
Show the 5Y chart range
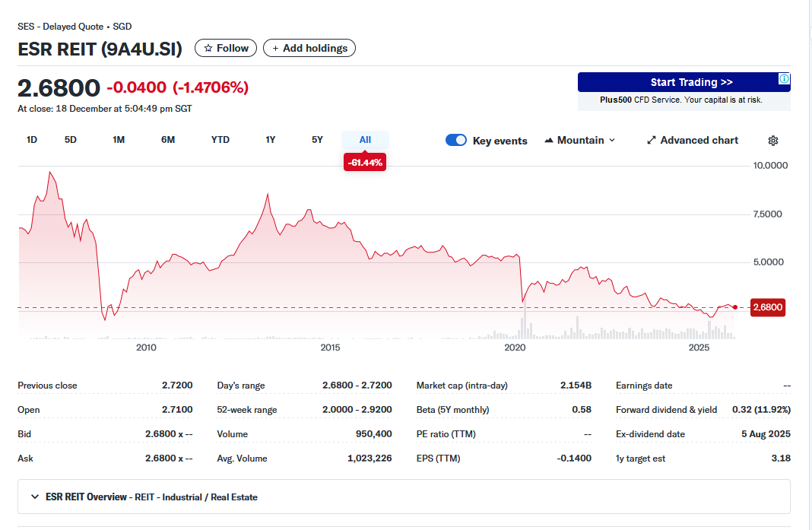point(318,140)
